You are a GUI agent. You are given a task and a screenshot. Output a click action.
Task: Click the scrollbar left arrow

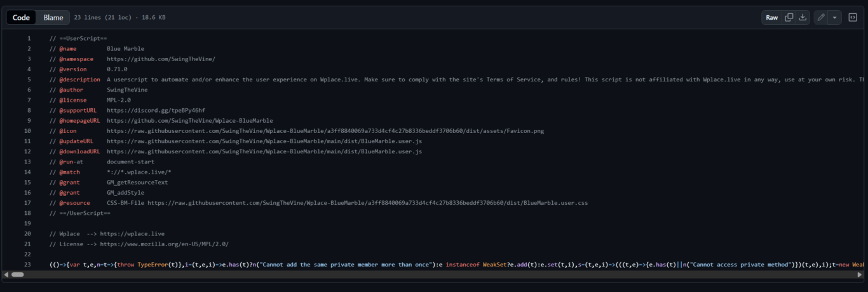tap(6, 274)
